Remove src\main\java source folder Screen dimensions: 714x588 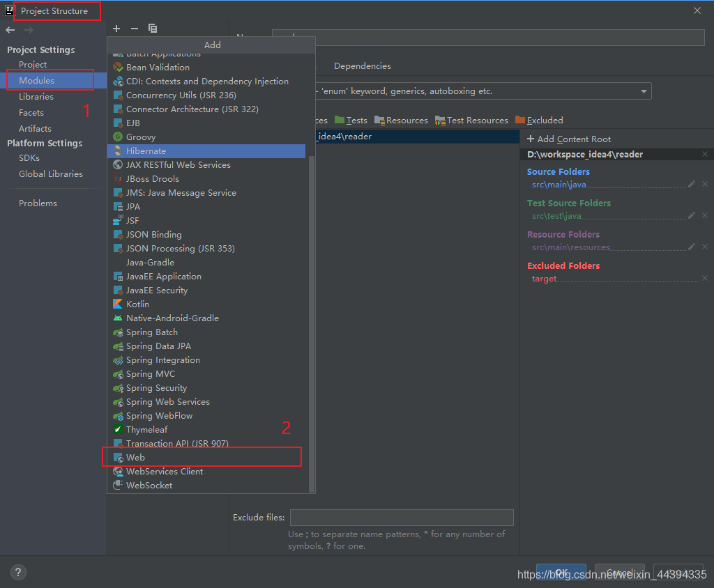coord(705,184)
